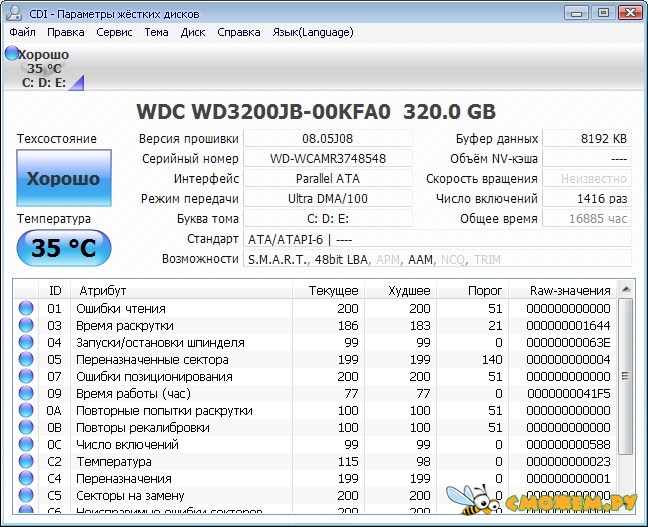Click the Стандарт field ATA/ATAPI-6
This screenshot has height=527, width=648.
[x=437, y=239]
